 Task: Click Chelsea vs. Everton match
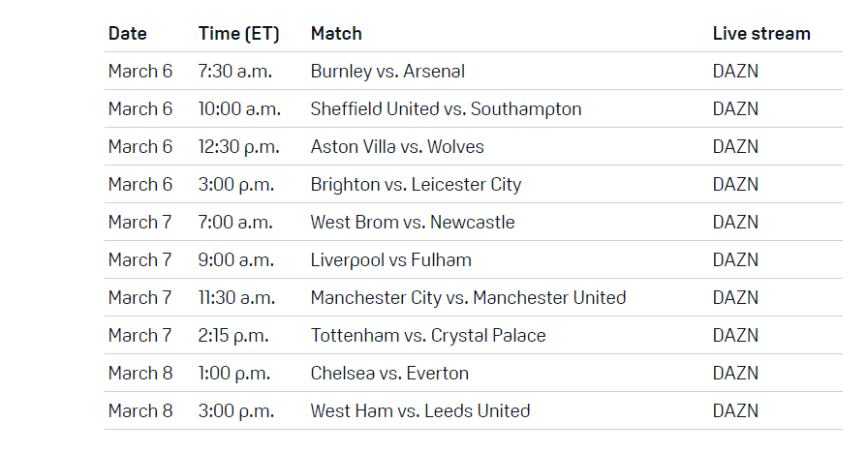point(389,373)
